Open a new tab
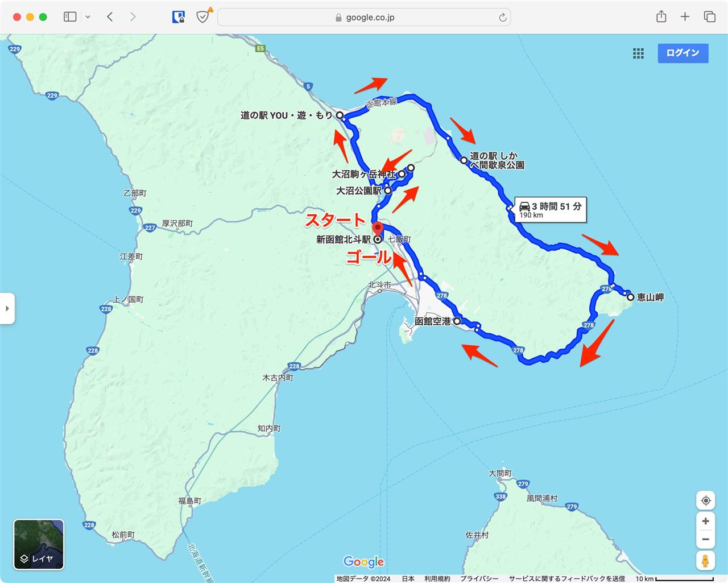728x583 pixels. point(685,17)
